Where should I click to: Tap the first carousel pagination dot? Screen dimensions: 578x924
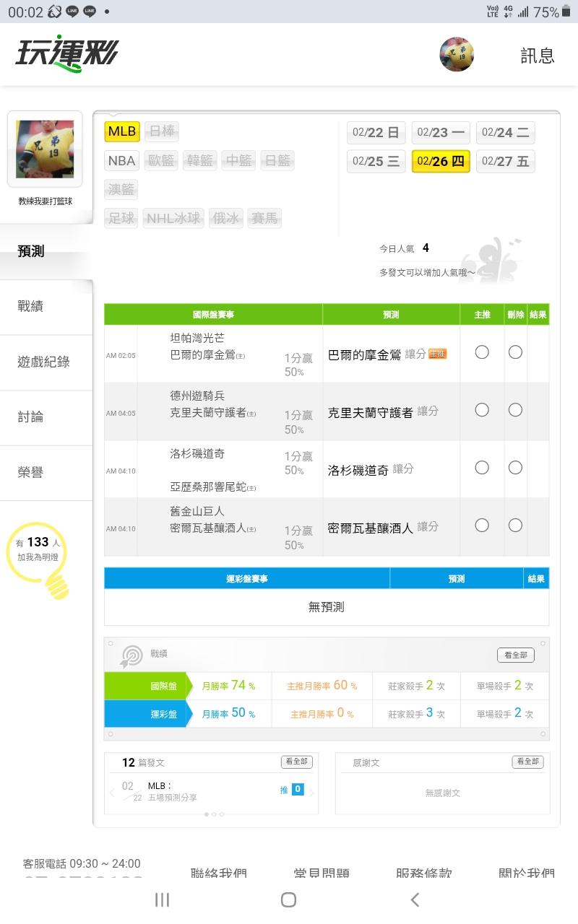point(207,814)
